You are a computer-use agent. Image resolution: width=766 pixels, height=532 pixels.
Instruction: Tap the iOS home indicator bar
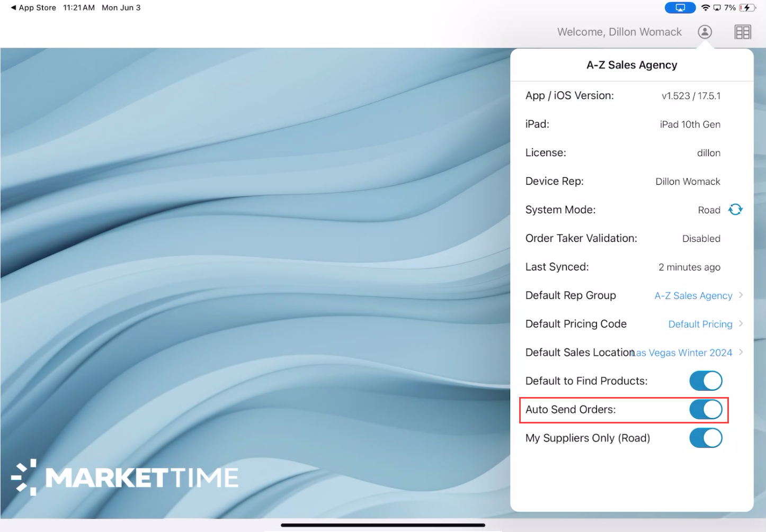(x=383, y=525)
